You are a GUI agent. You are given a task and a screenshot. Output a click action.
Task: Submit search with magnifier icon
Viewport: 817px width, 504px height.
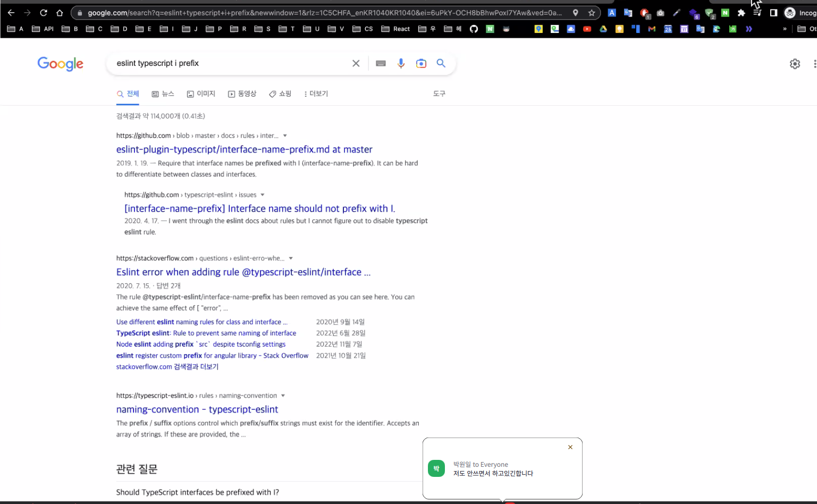pos(441,63)
